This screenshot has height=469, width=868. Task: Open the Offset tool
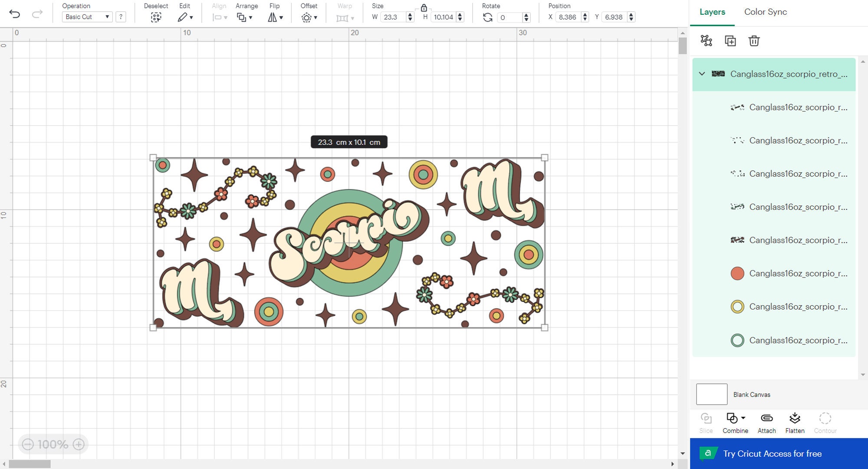click(x=307, y=17)
